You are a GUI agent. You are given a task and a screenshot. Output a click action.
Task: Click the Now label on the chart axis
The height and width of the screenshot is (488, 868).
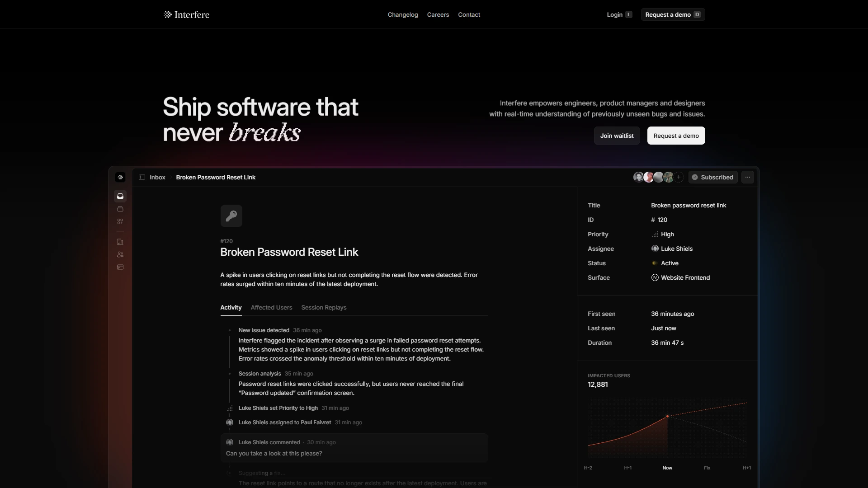tap(667, 468)
